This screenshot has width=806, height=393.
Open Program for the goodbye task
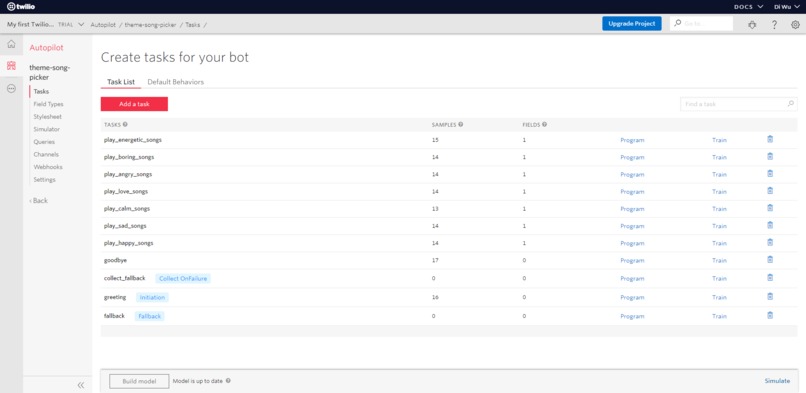(x=632, y=260)
